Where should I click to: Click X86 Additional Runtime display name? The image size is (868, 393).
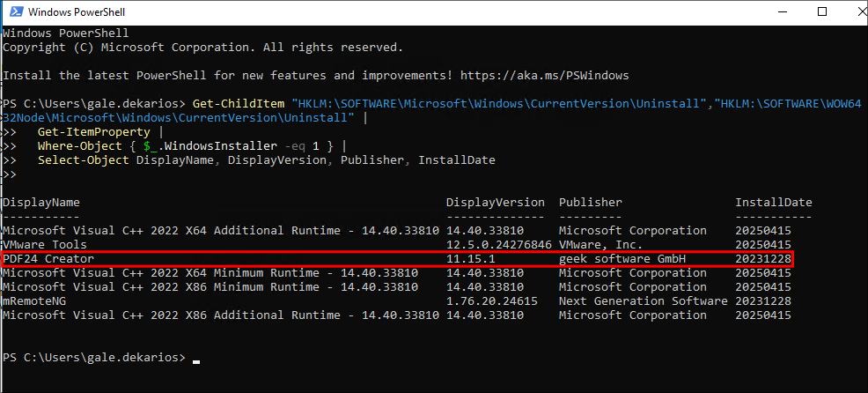point(221,315)
